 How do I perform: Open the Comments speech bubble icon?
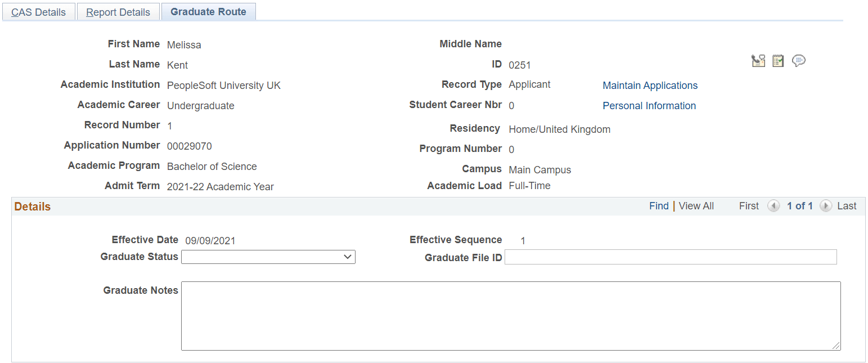[x=799, y=60]
